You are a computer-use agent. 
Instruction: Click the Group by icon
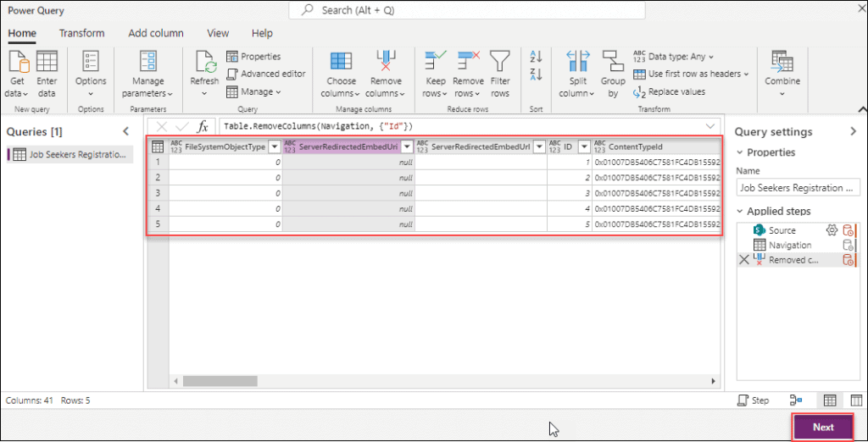(613, 62)
